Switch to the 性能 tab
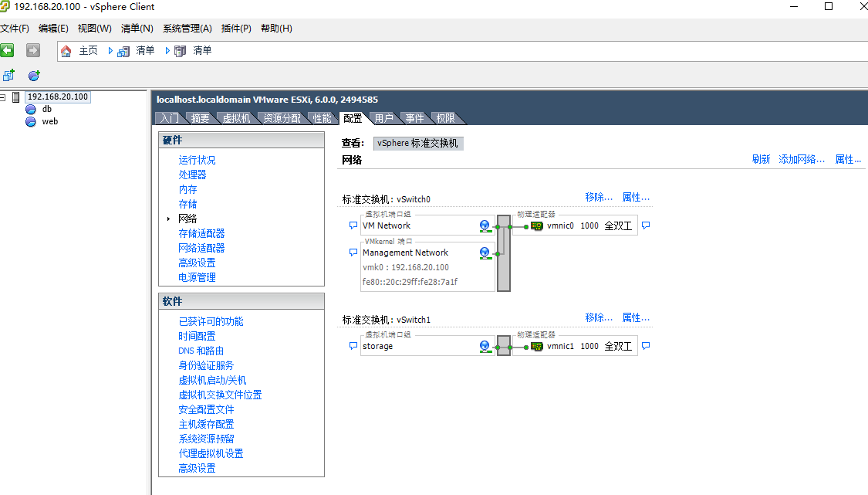This screenshot has height=495, width=868. point(322,118)
